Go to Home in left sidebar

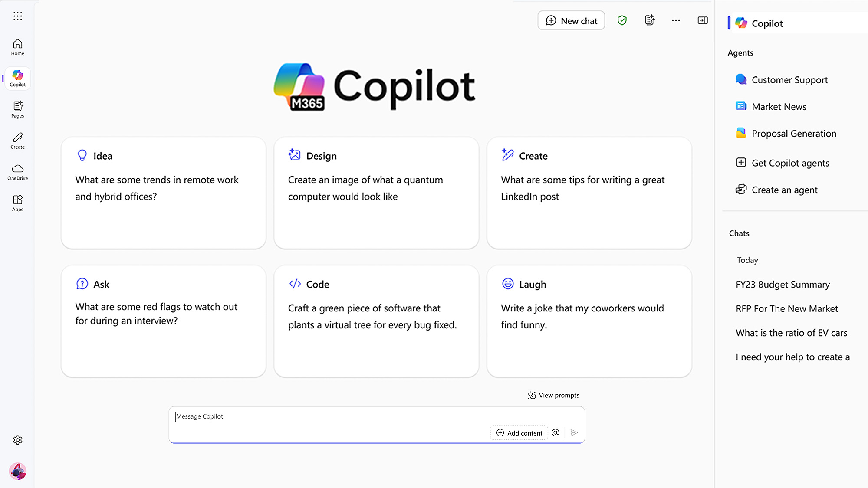click(17, 47)
